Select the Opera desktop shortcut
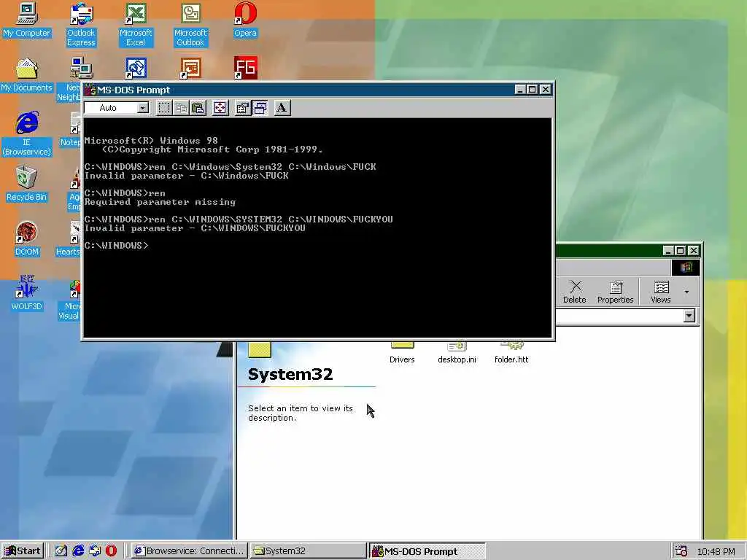The height and width of the screenshot is (560, 747). [x=245, y=20]
